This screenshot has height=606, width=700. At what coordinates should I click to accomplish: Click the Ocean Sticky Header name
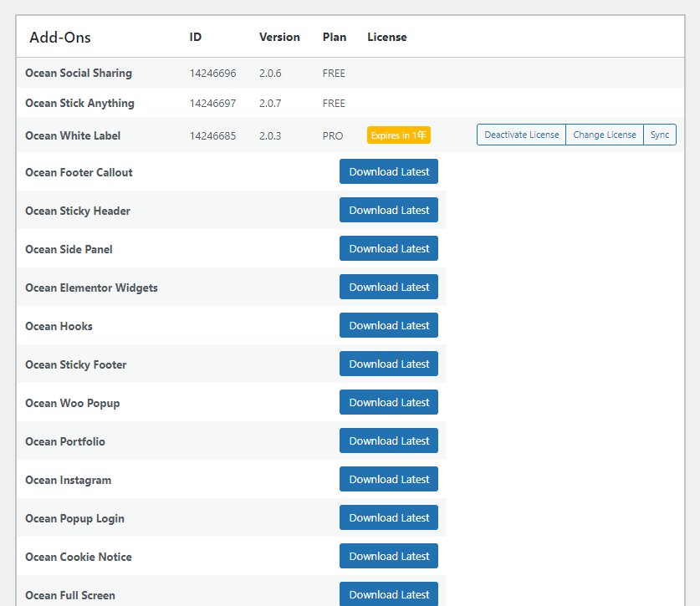pos(78,211)
